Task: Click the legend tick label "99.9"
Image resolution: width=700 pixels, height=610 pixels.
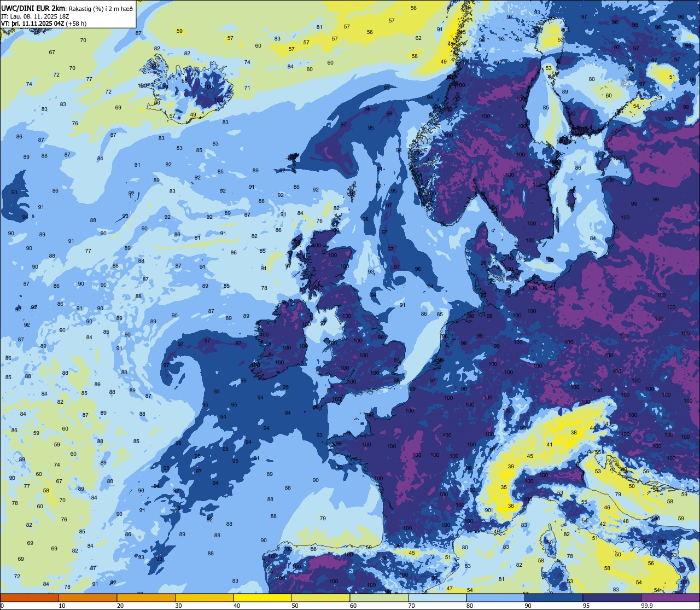Action: pos(647,606)
